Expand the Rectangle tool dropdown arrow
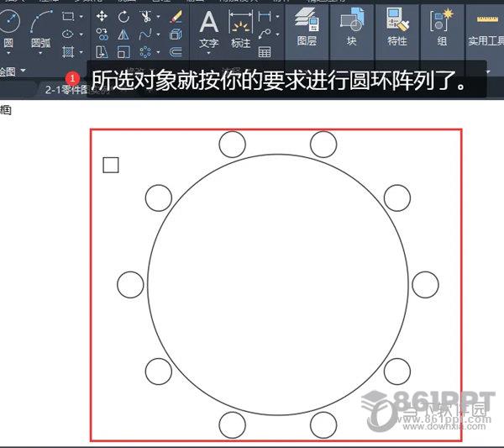Image resolution: width=504 pixels, height=448 pixels. tap(81, 17)
